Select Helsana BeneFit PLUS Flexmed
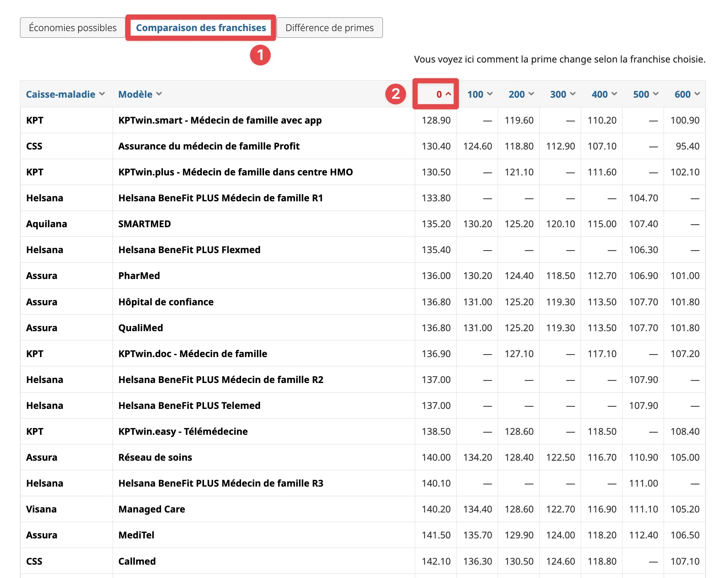This screenshot has width=728, height=578. point(189,250)
